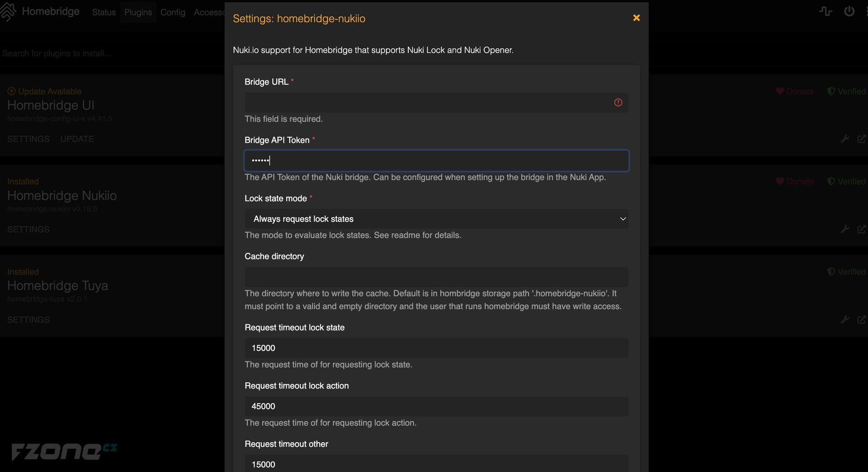The height and width of the screenshot is (472, 868).
Task: Click the restart power icon
Action: [849, 11]
